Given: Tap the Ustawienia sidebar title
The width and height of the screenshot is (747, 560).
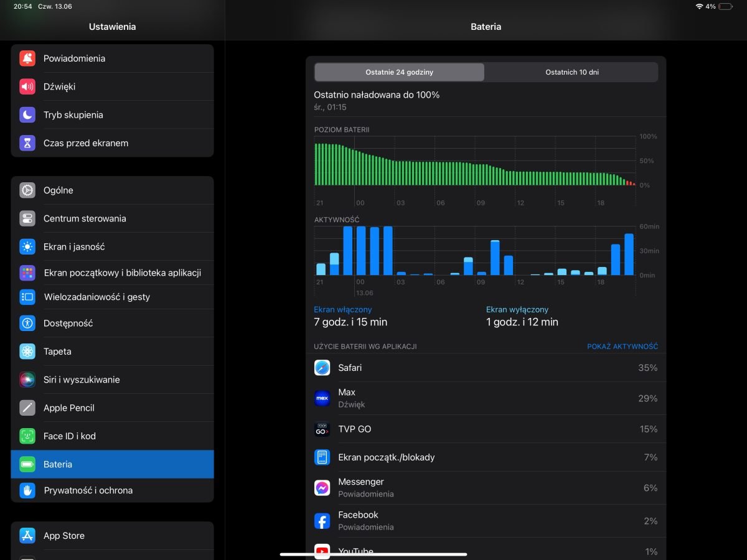Looking at the screenshot, I should click(113, 27).
